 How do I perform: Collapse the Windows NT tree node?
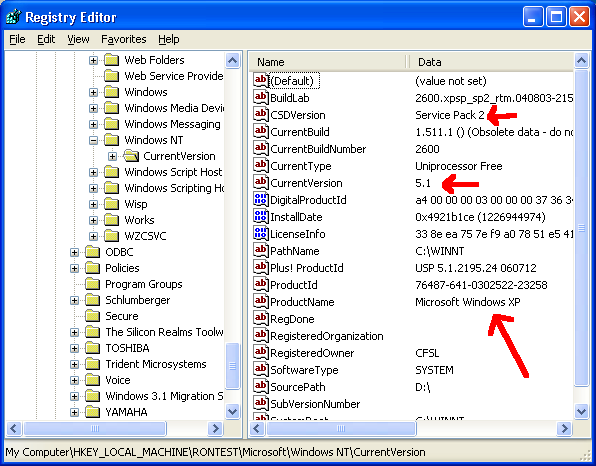(x=94, y=140)
